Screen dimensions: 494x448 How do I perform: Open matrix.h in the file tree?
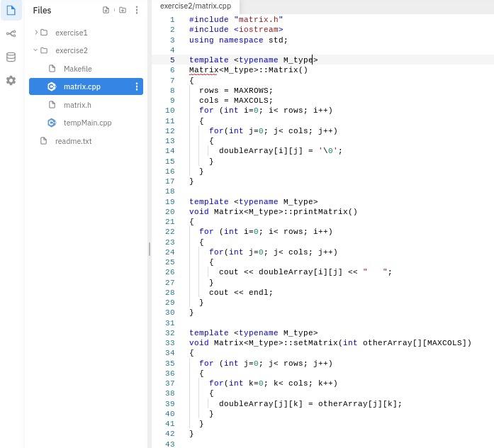[x=77, y=105]
